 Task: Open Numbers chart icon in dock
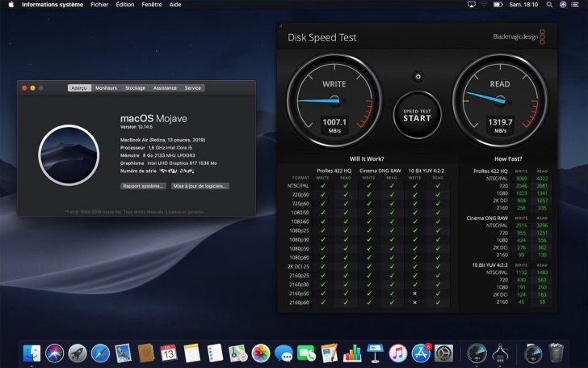[352, 353]
